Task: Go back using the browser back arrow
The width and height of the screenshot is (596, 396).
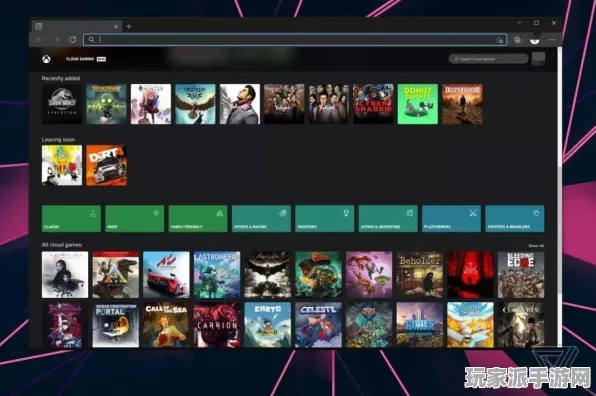Action: point(40,40)
